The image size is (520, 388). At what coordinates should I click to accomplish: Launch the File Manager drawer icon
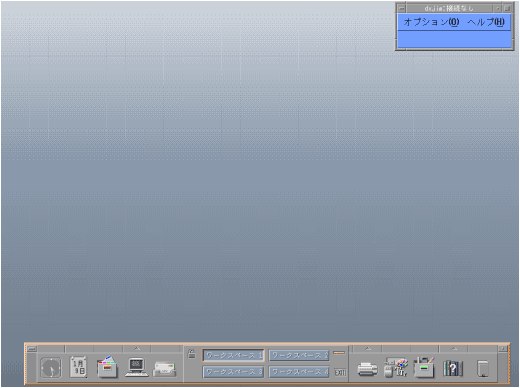point(107,367)
